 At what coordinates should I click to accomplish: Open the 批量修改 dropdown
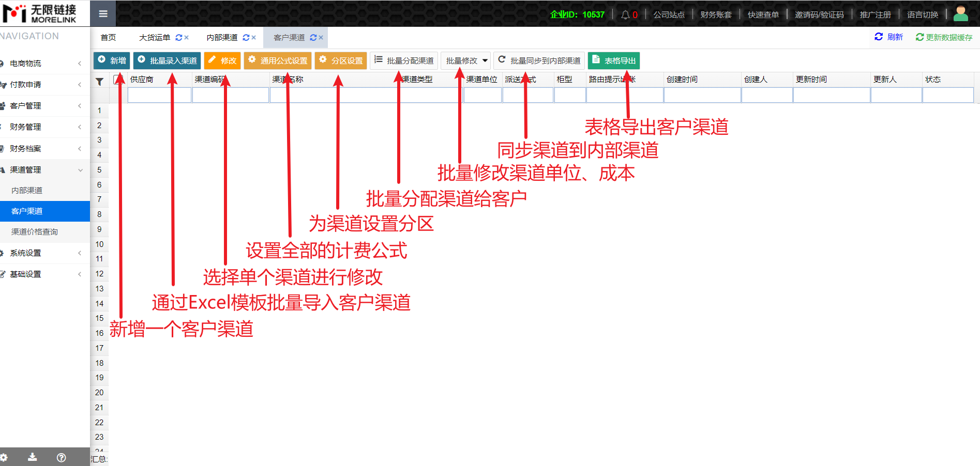click(x=465, y=60)
